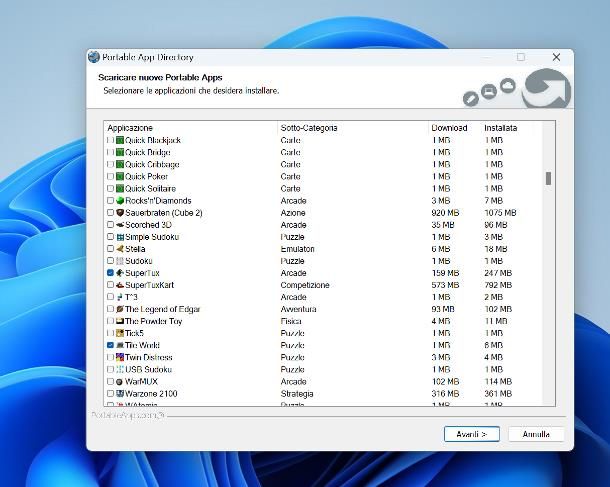This screenshot has width=610, height=487.
Task: Check the Rocks'n'Diamonds checkbox
Action: tap(110, 201)
